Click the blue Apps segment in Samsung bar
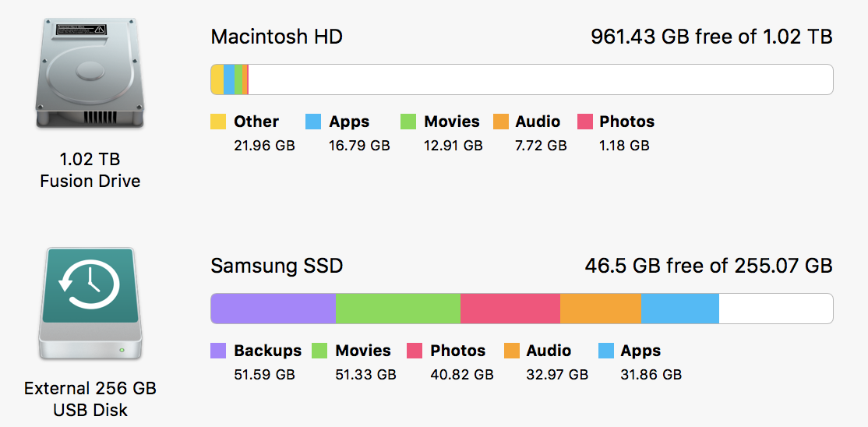Viewport: 868px width, 427px height. pyautogui.click(x=679, y=309)
